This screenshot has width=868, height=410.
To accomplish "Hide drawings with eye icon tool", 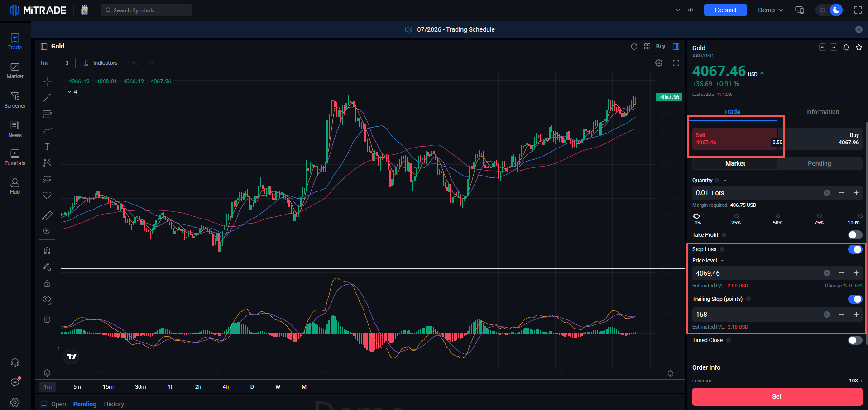I will pyautogui.click(x=47, y=300).
